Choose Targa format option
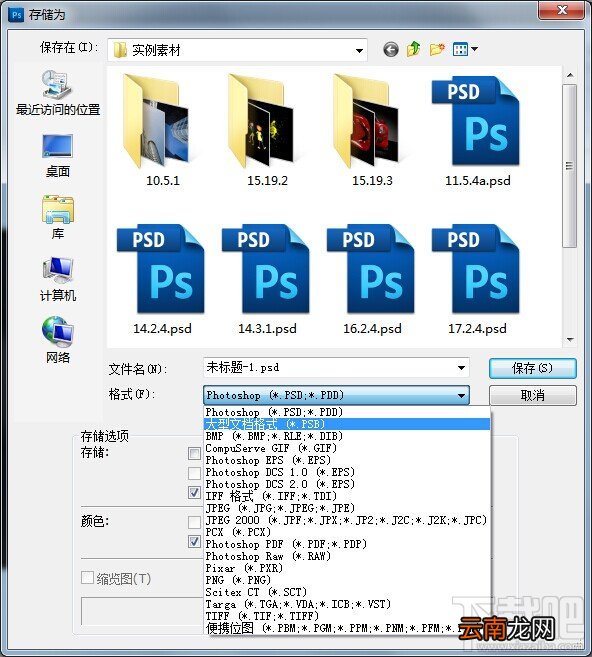This screenshot has width=592, height=657. (x=347, y=604)
